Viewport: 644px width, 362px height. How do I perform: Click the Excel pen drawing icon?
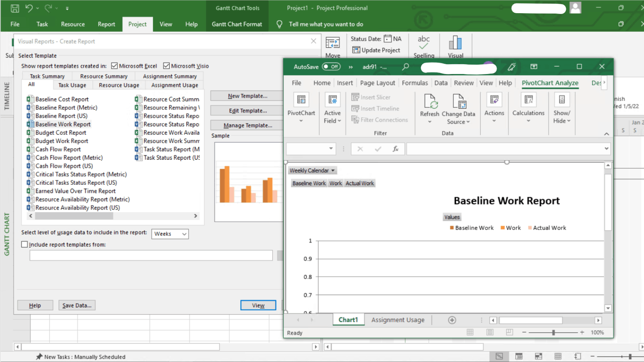pos(512,67)
